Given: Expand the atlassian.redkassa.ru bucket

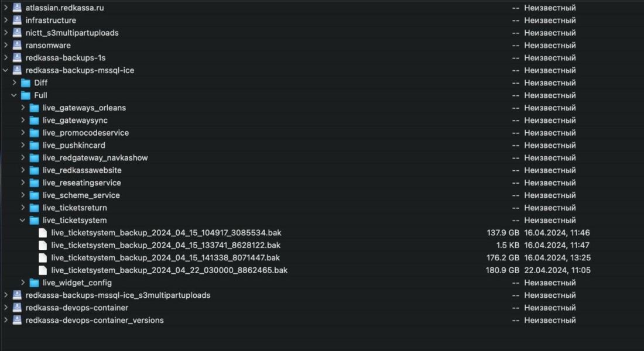Looking at the screenshot, I should [x=6, y=8].
